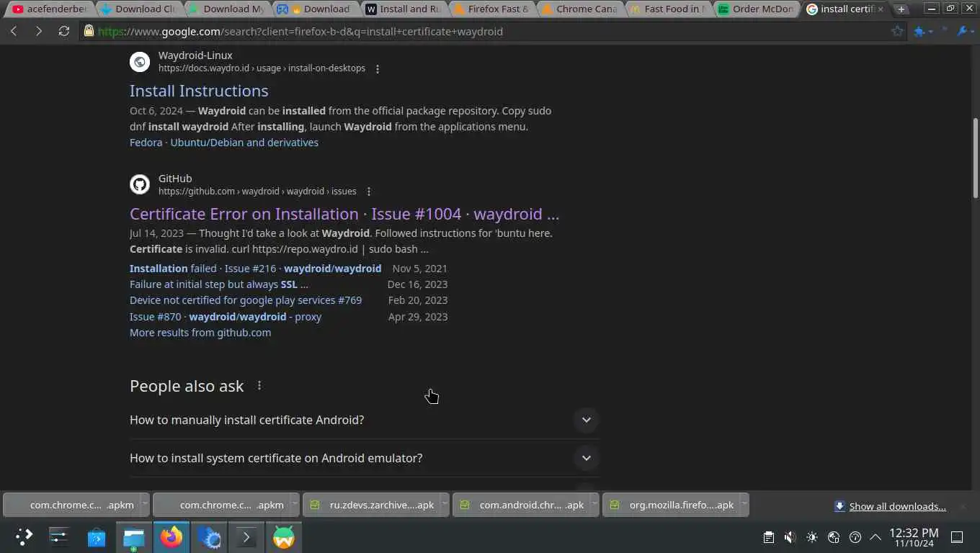Open System Settings from the taskbar
The image size is (980, 553).
click(x=59, y=536)
